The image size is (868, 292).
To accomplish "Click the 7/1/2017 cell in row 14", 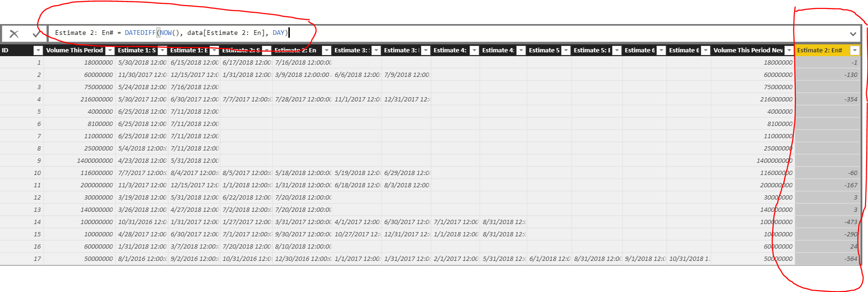I will (x=455, y=222).
